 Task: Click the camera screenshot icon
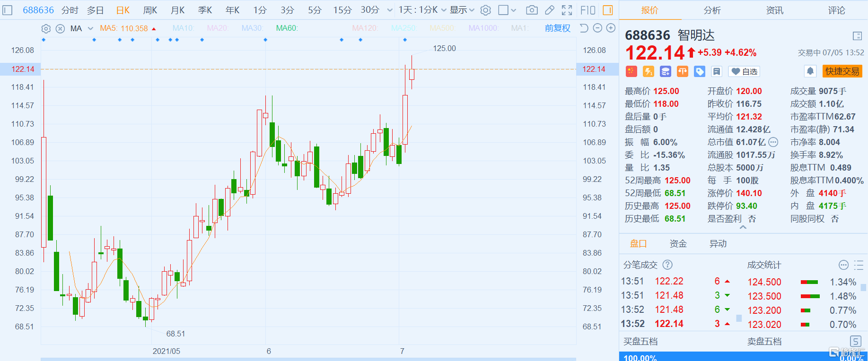[532, 10]
